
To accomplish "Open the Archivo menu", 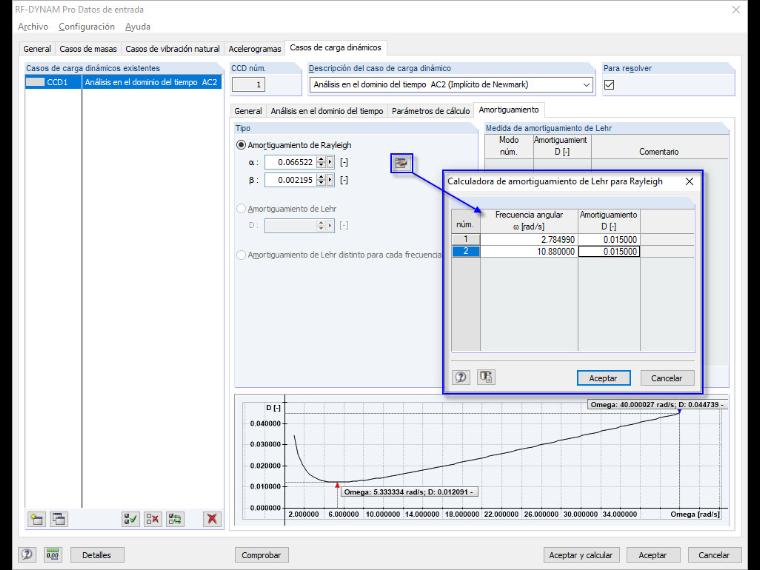I will click(33, 27).
